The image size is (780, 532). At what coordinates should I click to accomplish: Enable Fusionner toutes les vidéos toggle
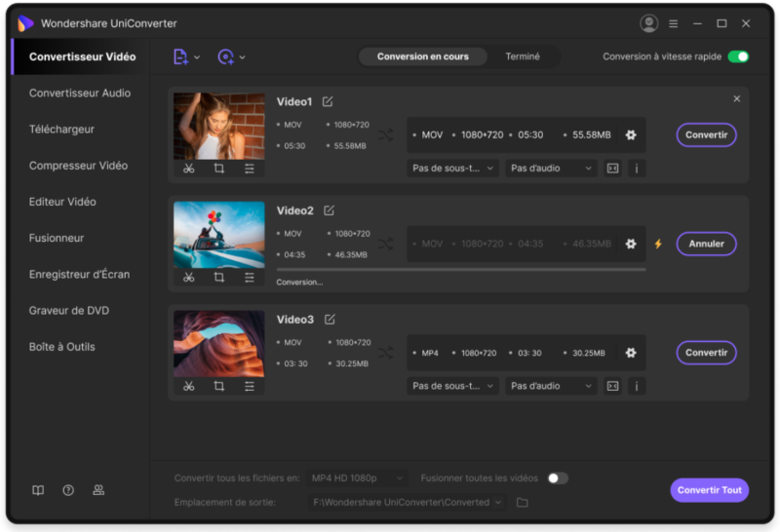557,478
